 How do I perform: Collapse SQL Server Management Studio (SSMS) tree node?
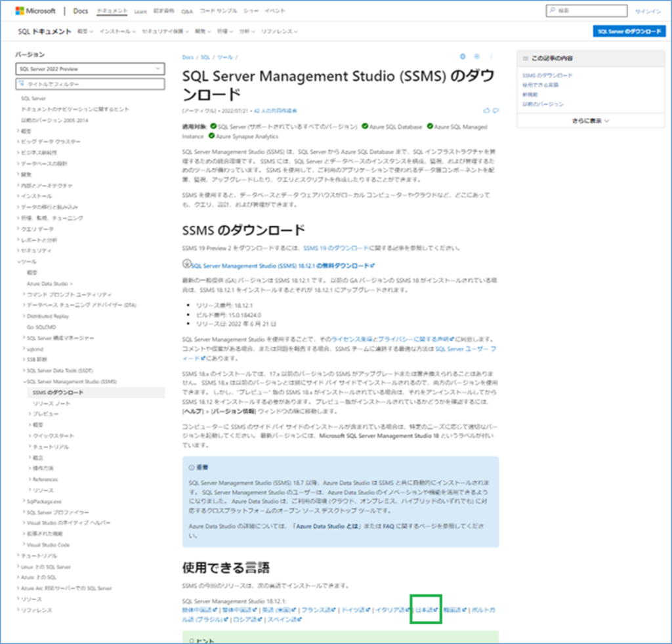point(24,382)
